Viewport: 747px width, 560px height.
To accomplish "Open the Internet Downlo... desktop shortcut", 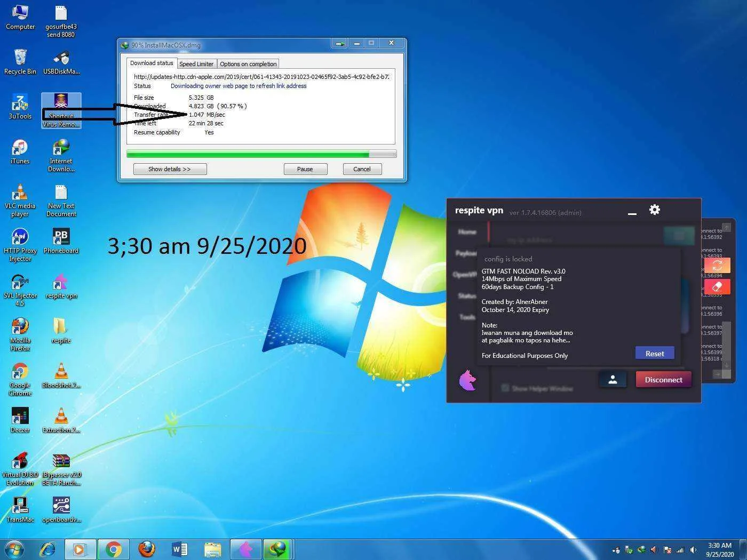I will tap(61, 156).
